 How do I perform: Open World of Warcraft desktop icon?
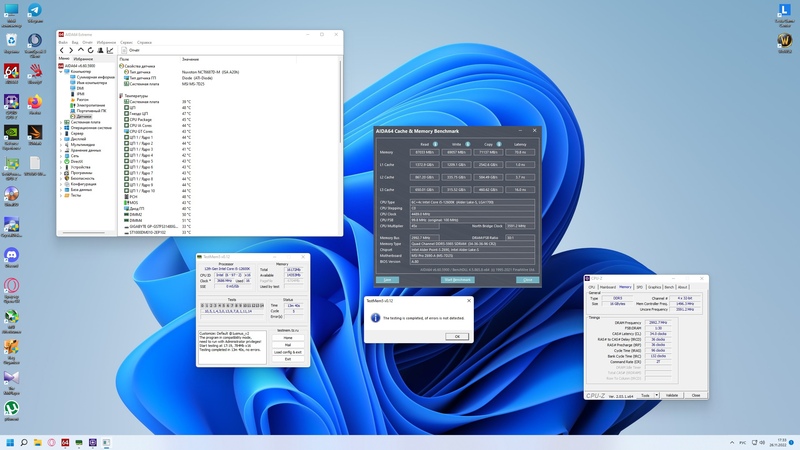(x=785, y=43)
